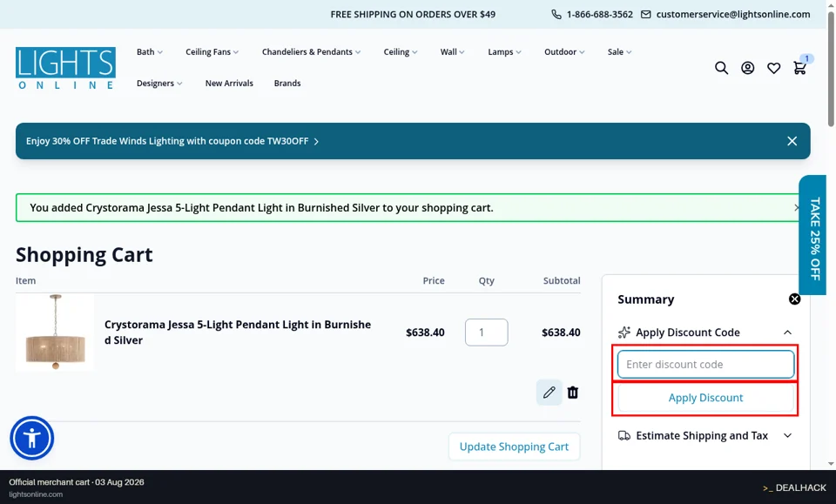Click Update Shopping Cart button
This screenshot has height=504, width=836.
514,447
